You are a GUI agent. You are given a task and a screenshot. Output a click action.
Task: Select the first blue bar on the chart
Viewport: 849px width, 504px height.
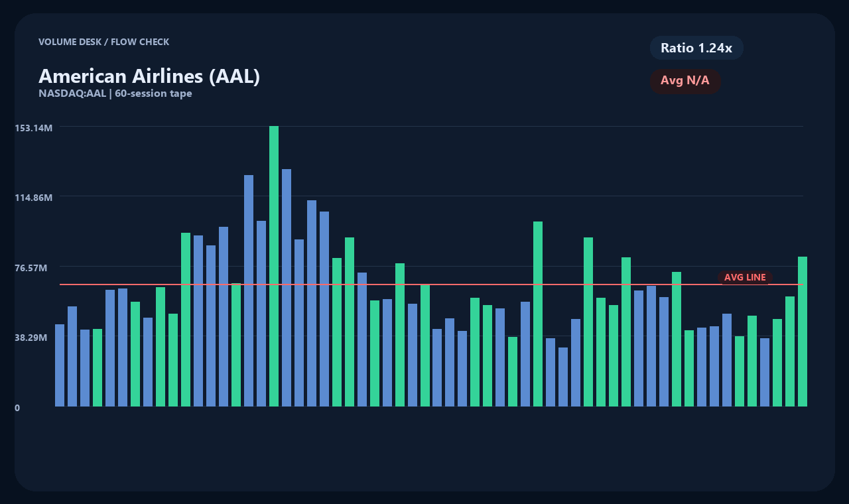[60, 365]
